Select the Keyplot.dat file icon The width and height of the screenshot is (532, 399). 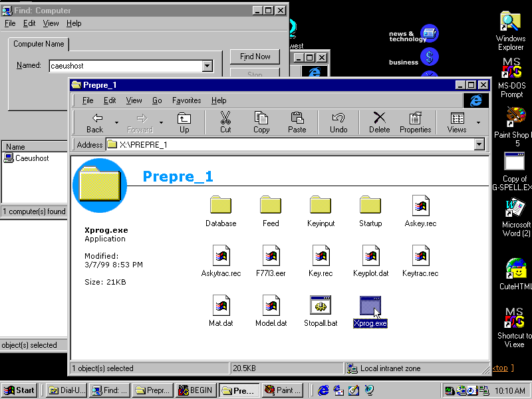click(x=370, y=257)
